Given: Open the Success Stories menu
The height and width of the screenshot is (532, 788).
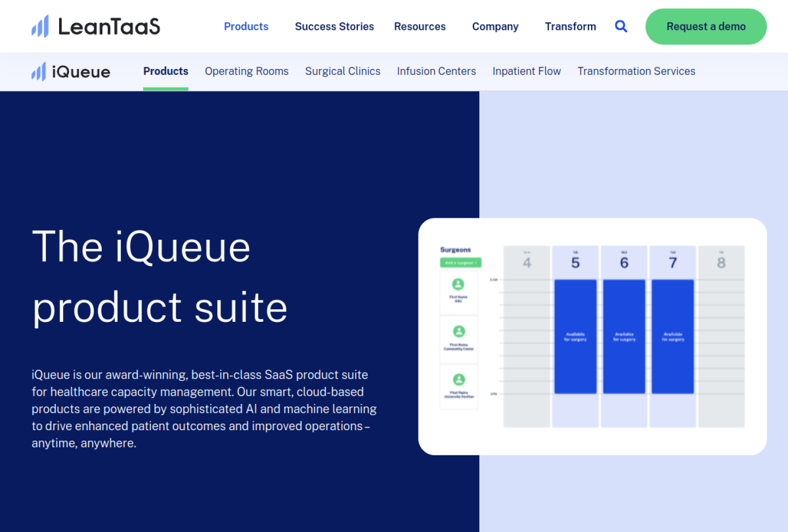Looking at the screenshot, I should pos(334,26).
